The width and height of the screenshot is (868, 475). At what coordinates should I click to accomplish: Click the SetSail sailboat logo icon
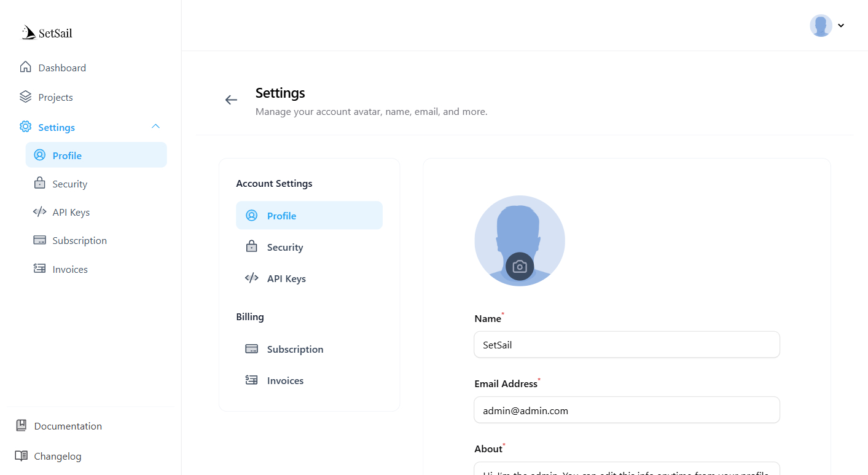click(x=28, y=33)
